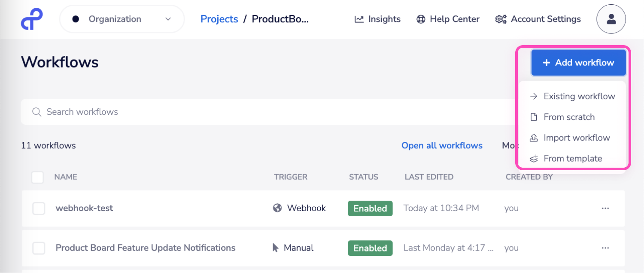Click the search magnifier icon

(37, 112)
